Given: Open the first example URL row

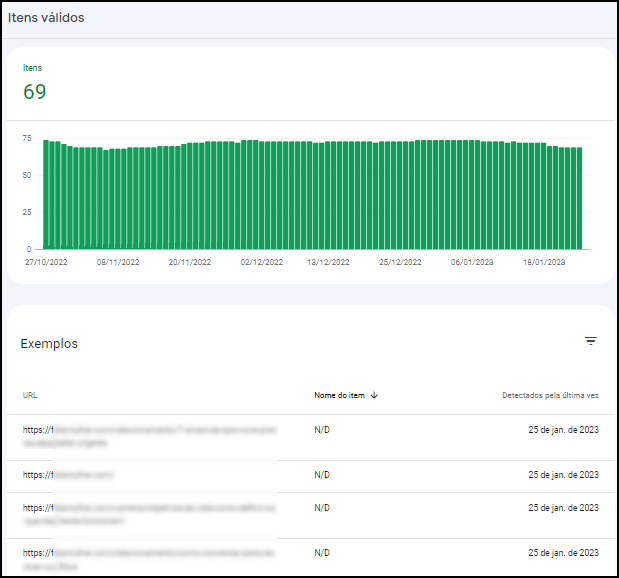Looking at the screenshot, I should pos(310,437).
